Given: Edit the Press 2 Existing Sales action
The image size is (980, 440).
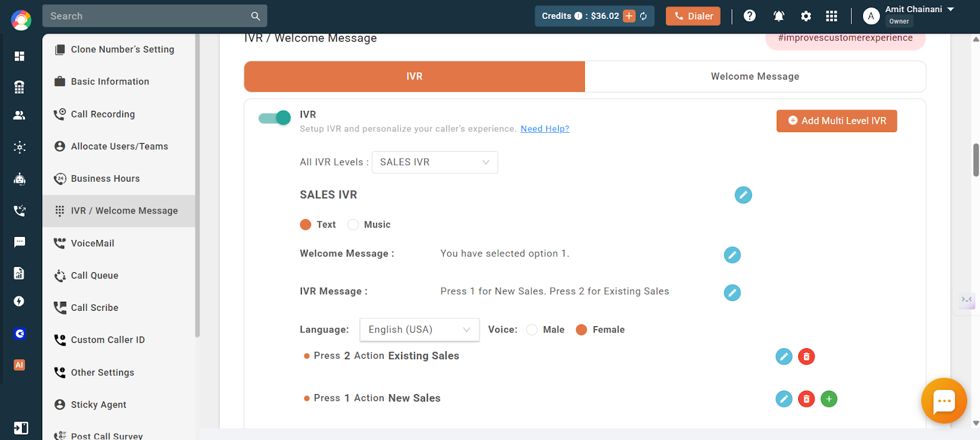Looking at the screenshot, I should point(784,357).
